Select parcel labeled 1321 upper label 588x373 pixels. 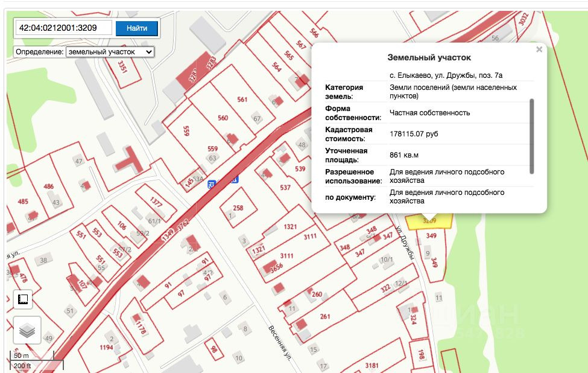click(290, 227)
